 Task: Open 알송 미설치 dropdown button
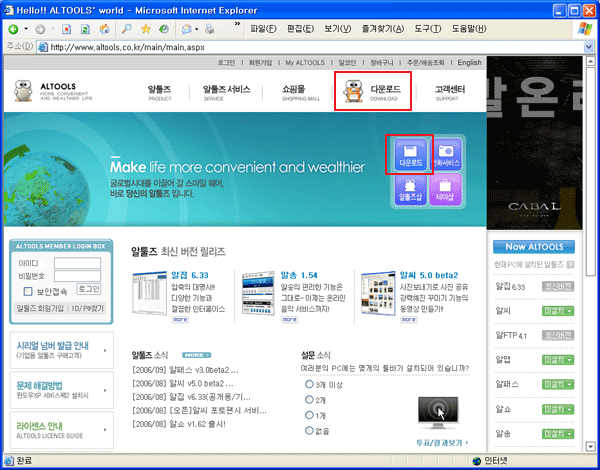click(x=558, y=434)
